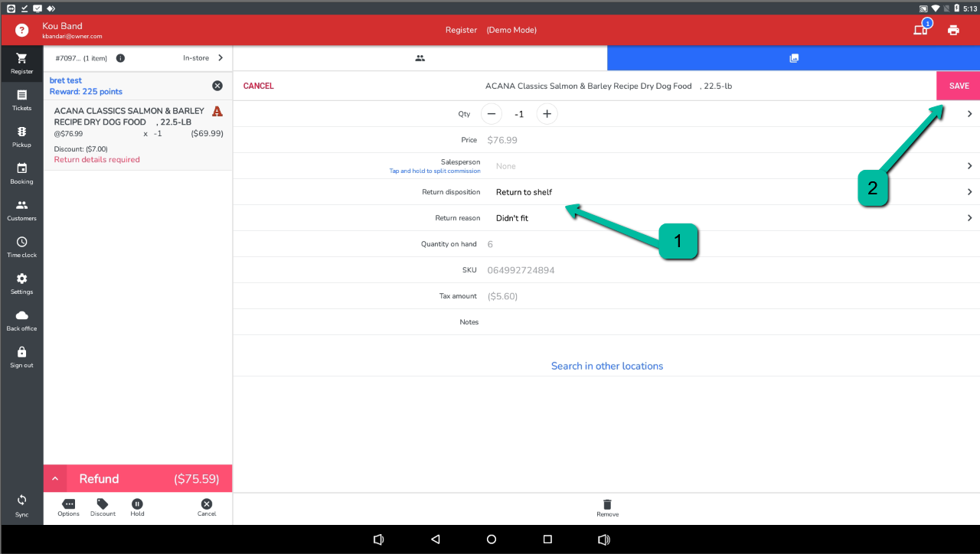Decrease quantity with the minus button
980x554 pixels.
coord(492,114)
